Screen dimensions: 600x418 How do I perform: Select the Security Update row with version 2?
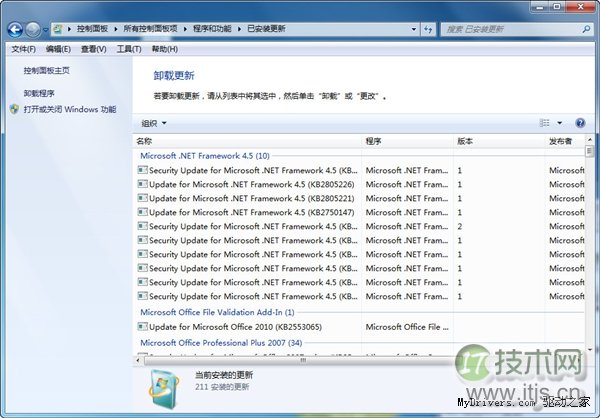pos(360,226)
